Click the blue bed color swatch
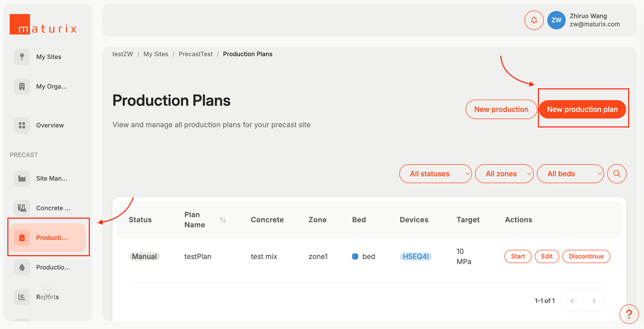This screenshot has width=644, height=329. [355, 256]
